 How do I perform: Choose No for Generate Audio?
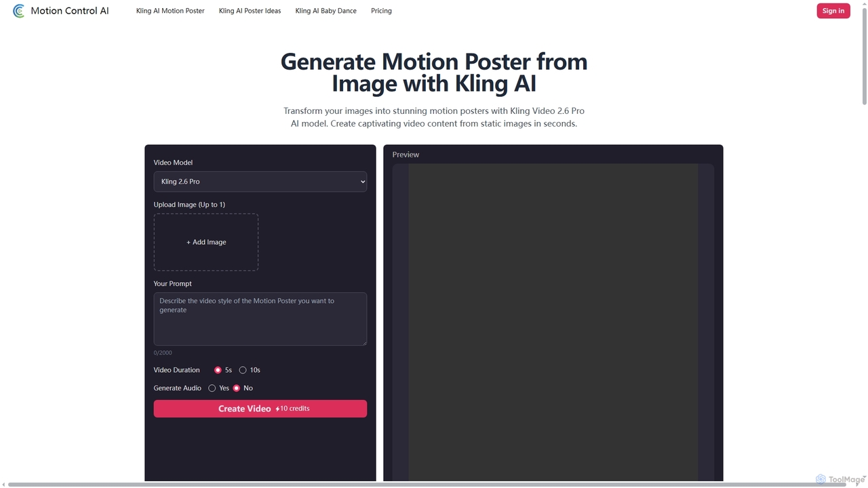[x=237, y=388]
